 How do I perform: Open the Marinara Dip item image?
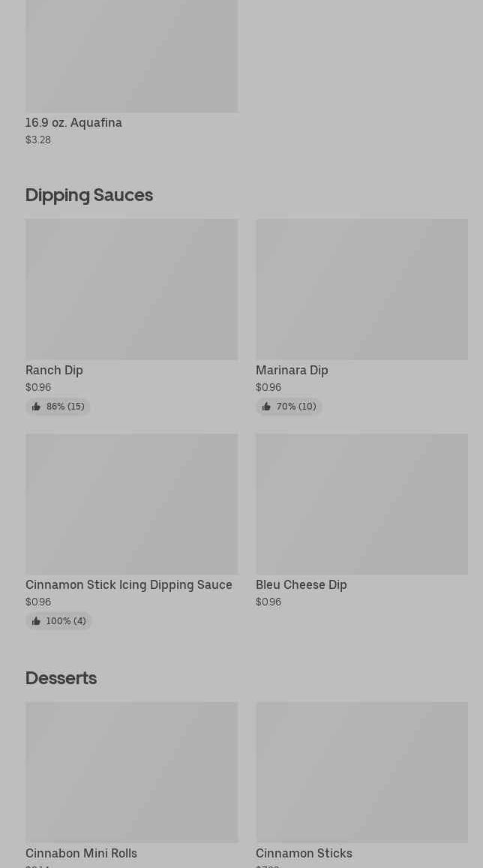[x=361, y=289]
